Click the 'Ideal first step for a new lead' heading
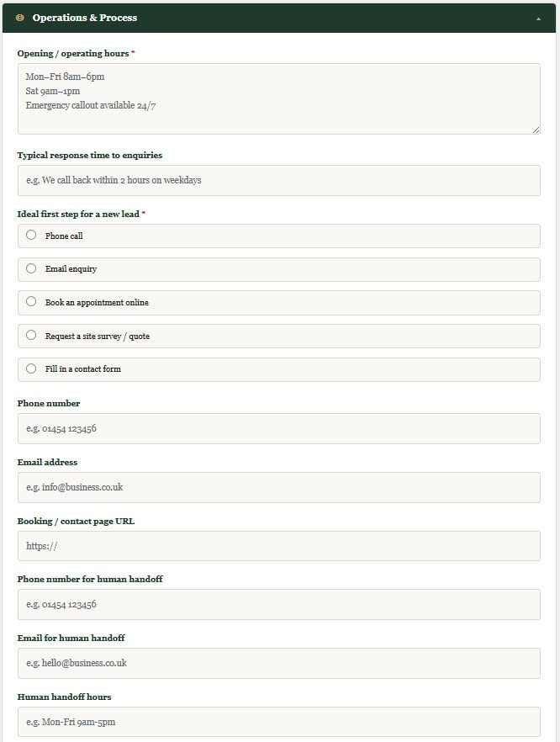Screen dimensions: 560x742 click(78, 214)
